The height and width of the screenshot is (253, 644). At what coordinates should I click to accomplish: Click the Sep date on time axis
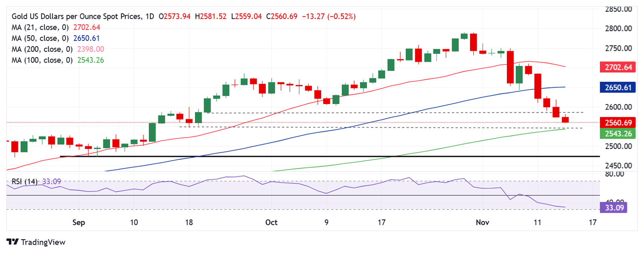78,222
